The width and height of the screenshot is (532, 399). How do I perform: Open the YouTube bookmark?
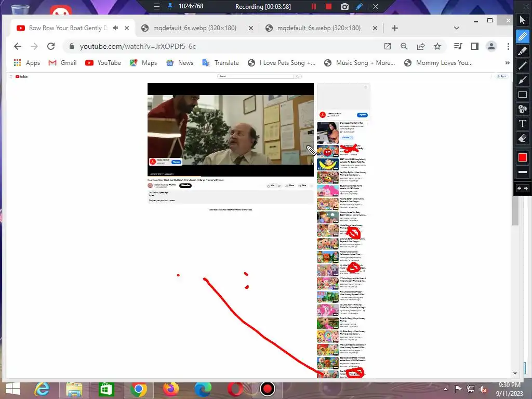tap(103, 63)
